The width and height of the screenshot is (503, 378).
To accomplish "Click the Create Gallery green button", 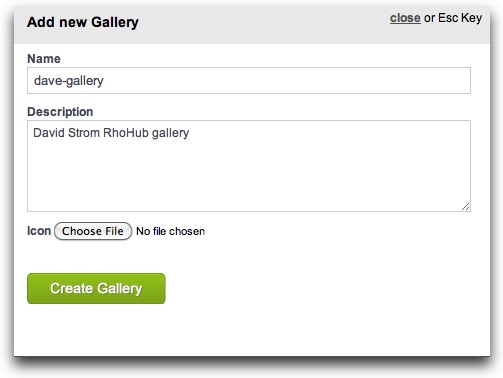I will tap(96, 289).
